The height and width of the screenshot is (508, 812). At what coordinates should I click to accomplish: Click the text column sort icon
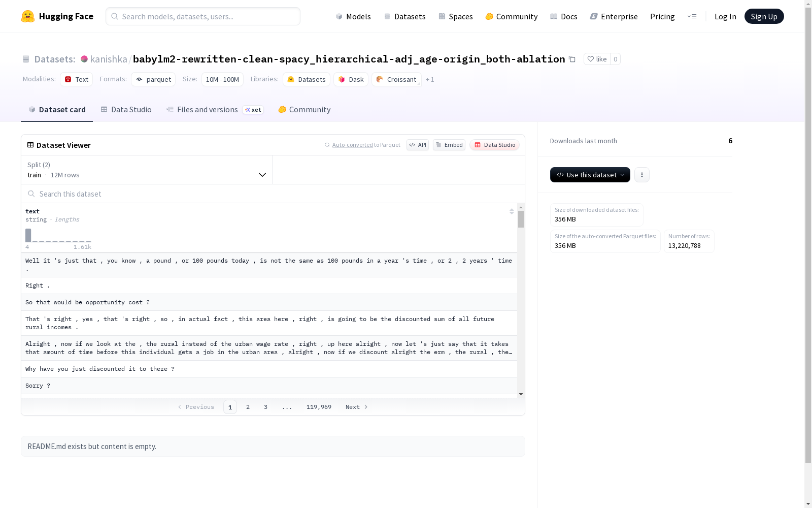coord(512,211)
